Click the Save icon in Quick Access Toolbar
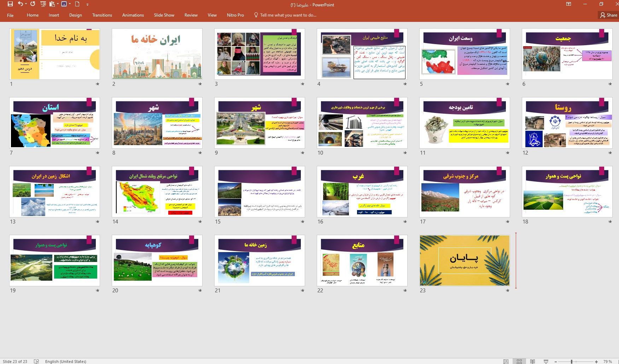Viewport: 619px width, 364px height. (10, 4)
